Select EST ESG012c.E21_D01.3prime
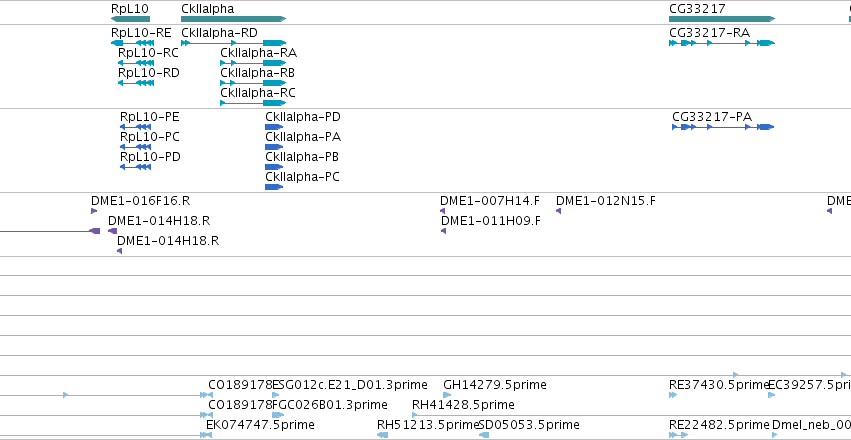The image size is (851, 440). click(278, 395)
